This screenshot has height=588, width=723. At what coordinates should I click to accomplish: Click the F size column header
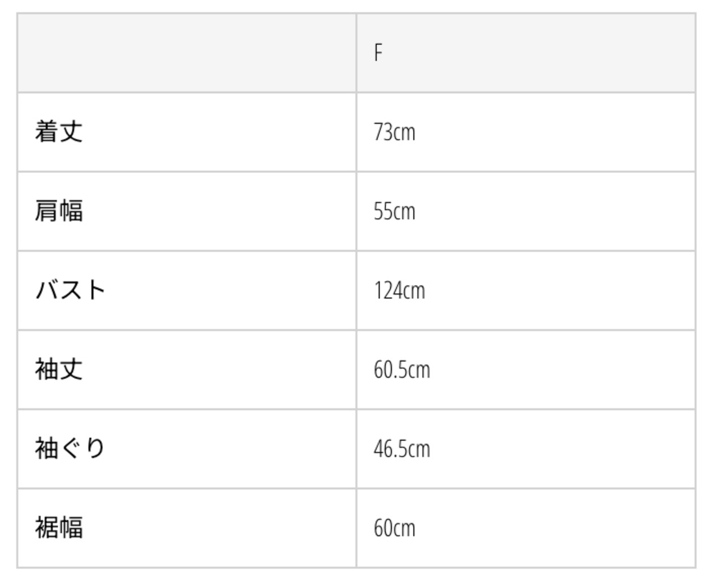(x=378, y=53)
